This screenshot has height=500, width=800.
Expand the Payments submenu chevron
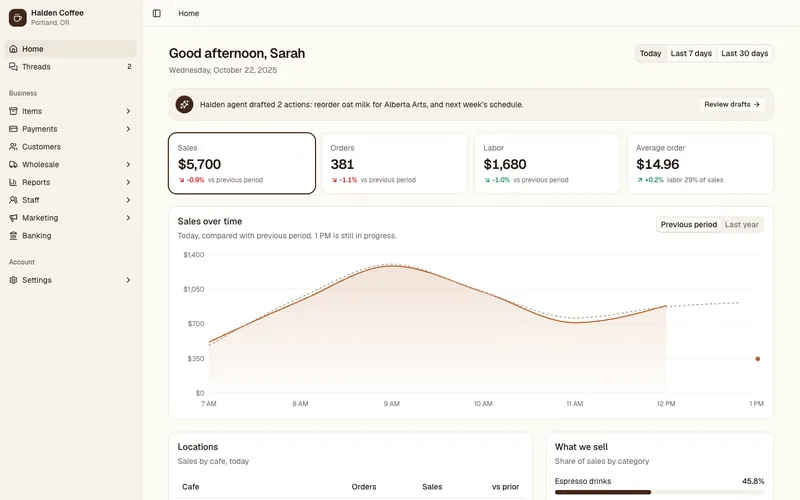[128, 129]
